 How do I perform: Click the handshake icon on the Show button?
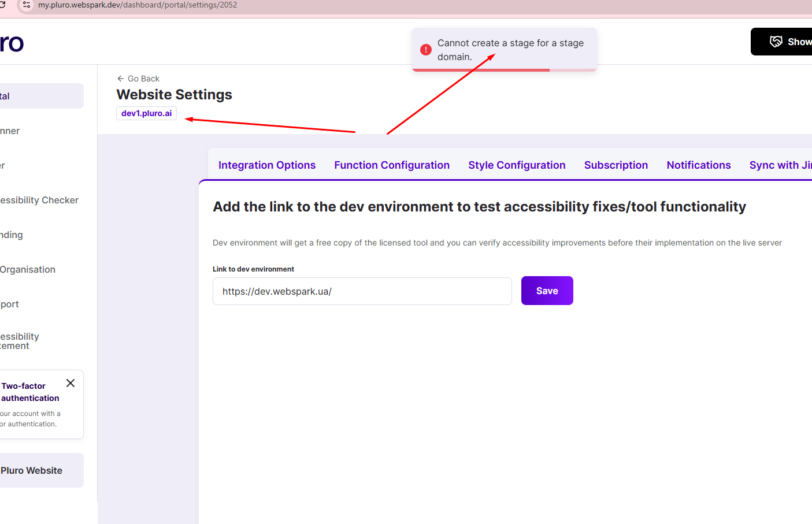coord(776,42)
